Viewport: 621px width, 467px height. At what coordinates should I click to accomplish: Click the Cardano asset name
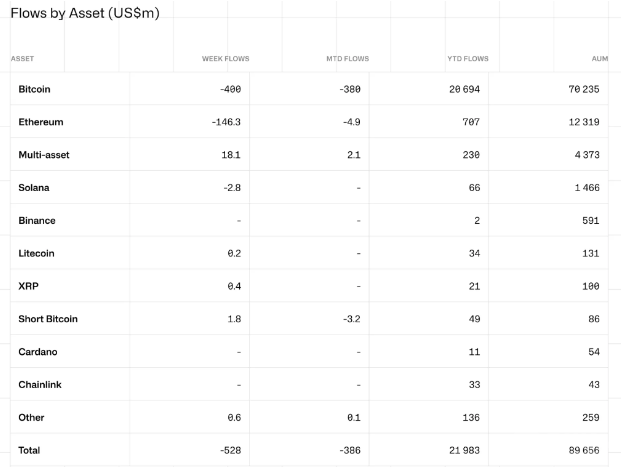tap(37, 352)
